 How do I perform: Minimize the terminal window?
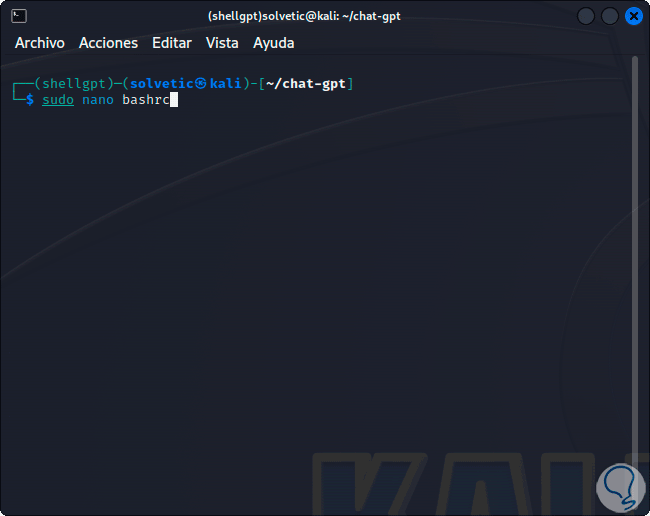pos(586,16)
